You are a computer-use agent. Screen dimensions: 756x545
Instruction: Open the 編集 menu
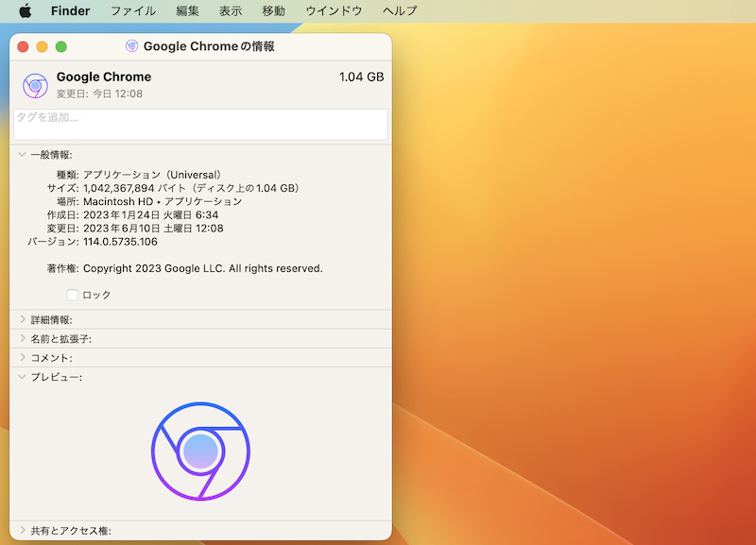(x=187, y=11)
